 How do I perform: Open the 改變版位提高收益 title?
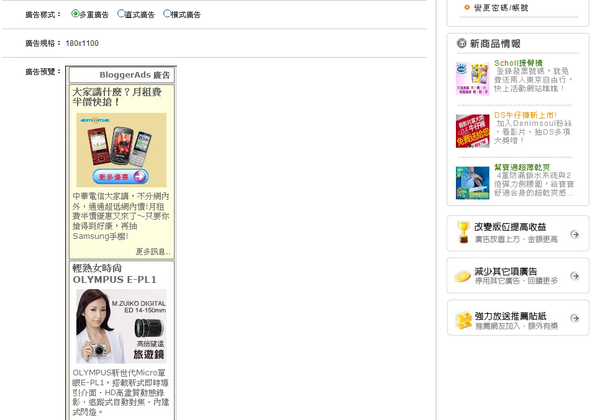(510, 227)
